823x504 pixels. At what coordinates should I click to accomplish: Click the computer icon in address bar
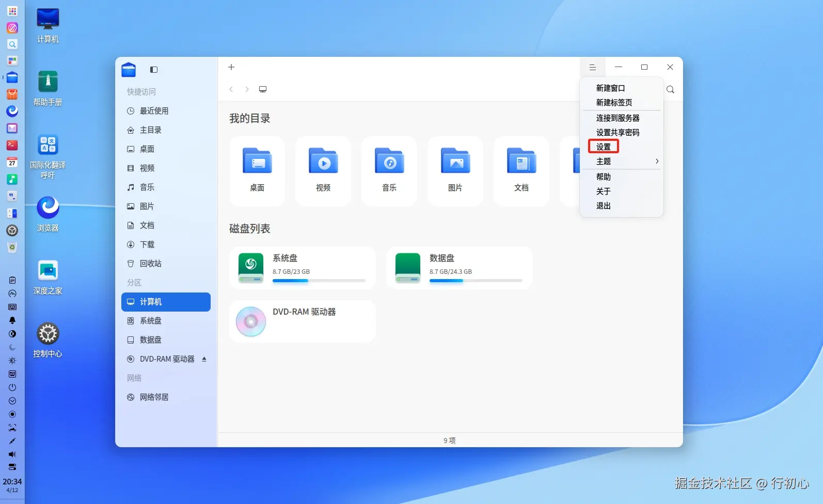point(263,89)
